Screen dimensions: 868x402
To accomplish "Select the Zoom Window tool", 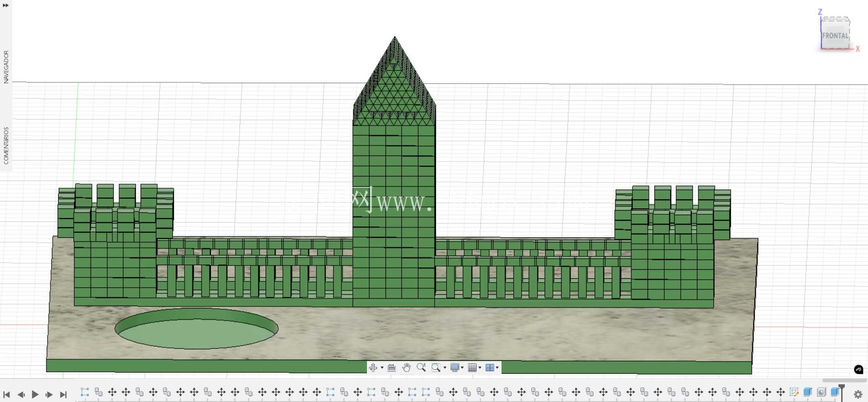I will coord(436,367).
